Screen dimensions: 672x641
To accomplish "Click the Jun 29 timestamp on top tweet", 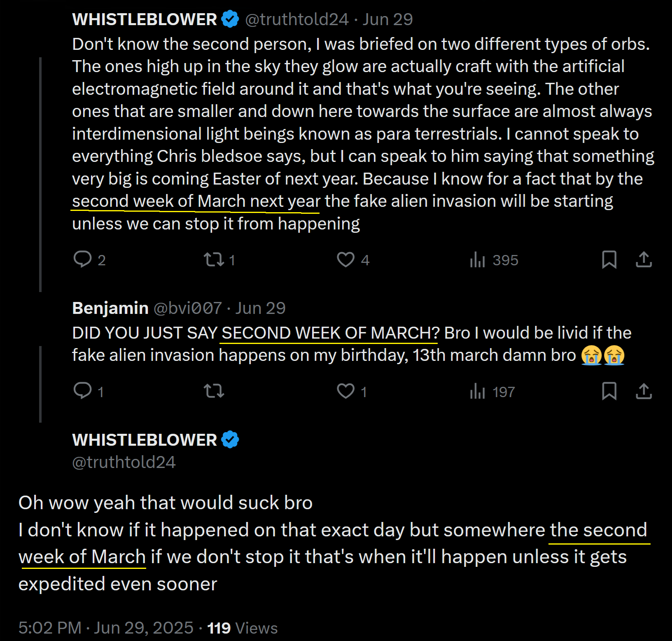I will pyautogui.click(x=387, y=19).
